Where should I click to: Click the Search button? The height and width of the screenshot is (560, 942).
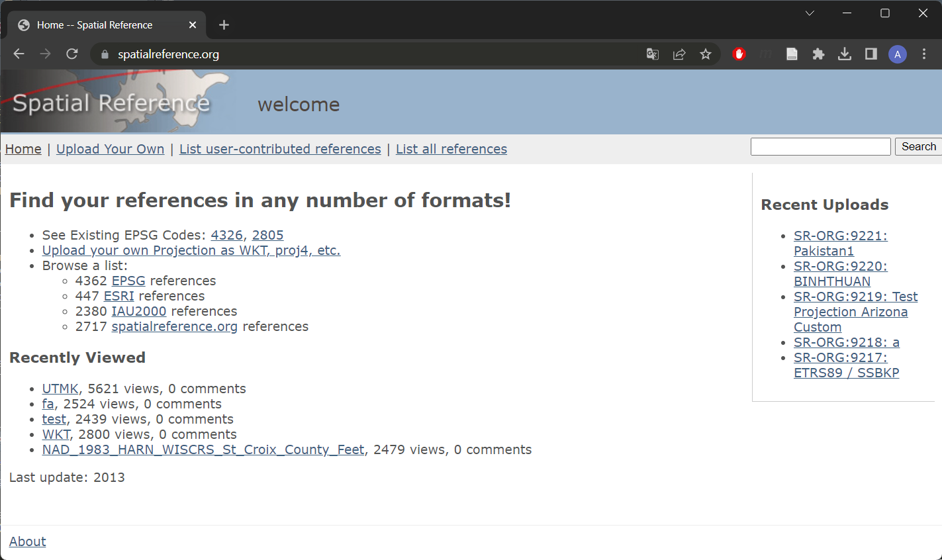coord(919,147)
